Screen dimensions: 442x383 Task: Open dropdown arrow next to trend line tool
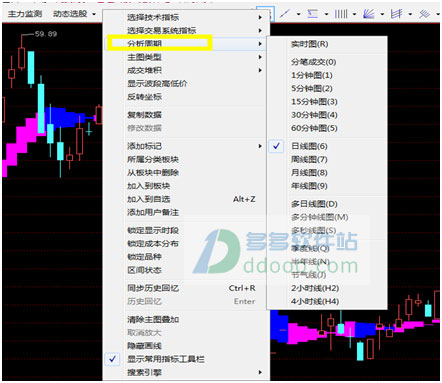298,14
